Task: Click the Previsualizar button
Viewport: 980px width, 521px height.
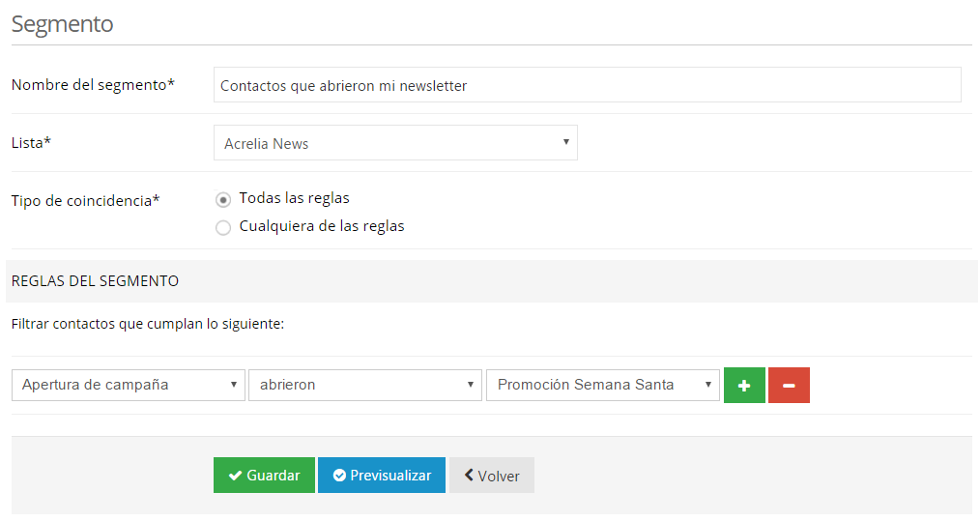Action: (x=381, y=476)
